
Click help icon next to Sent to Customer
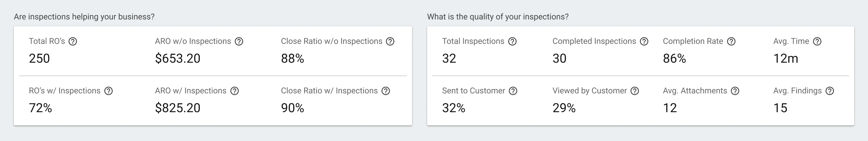click(513, 91)
